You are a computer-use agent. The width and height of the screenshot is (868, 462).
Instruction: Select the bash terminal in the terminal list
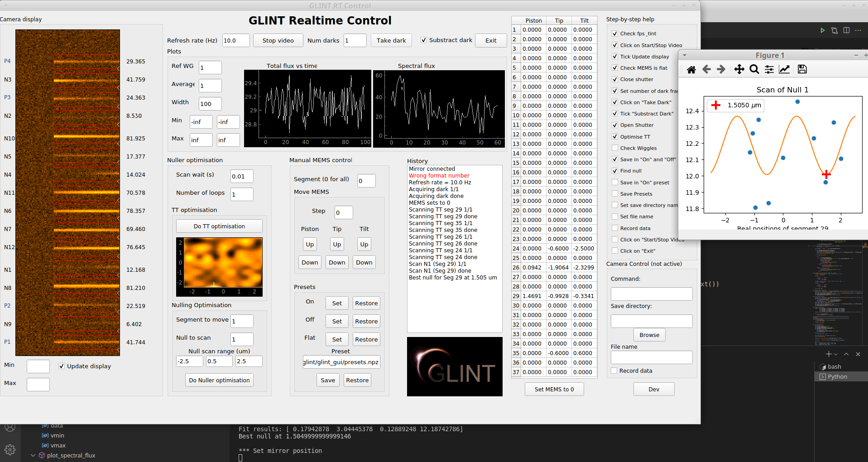tap(834, 366)
